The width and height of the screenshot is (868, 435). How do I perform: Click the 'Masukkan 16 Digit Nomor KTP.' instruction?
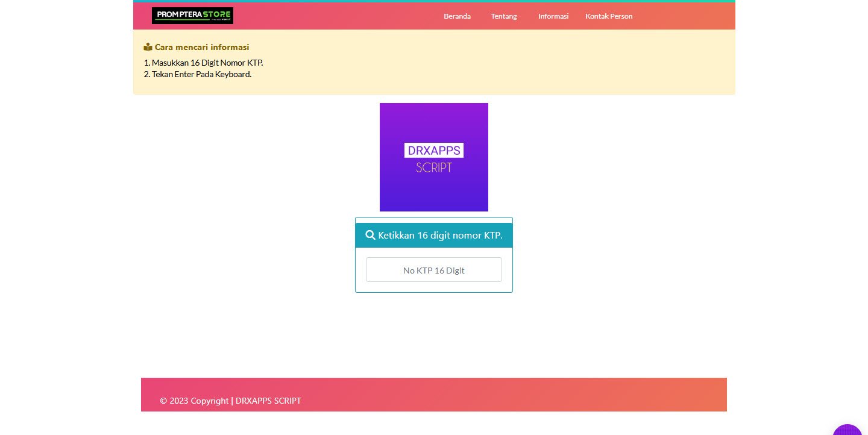tap(207, 63)
